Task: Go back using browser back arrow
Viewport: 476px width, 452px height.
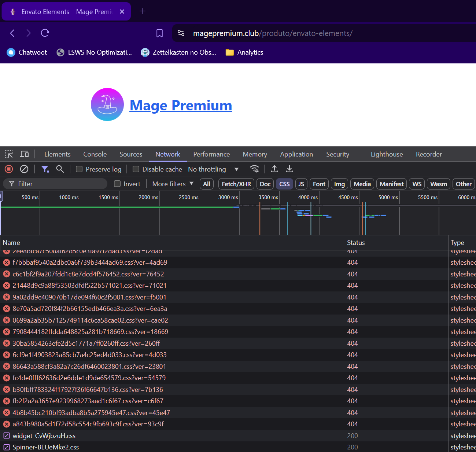Action: tap(12, 33)
